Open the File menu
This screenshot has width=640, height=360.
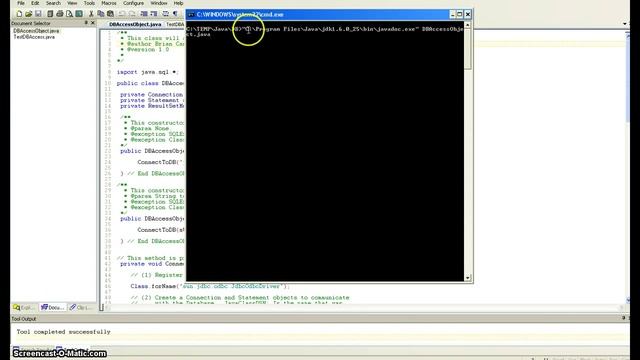tap(21, 3)
